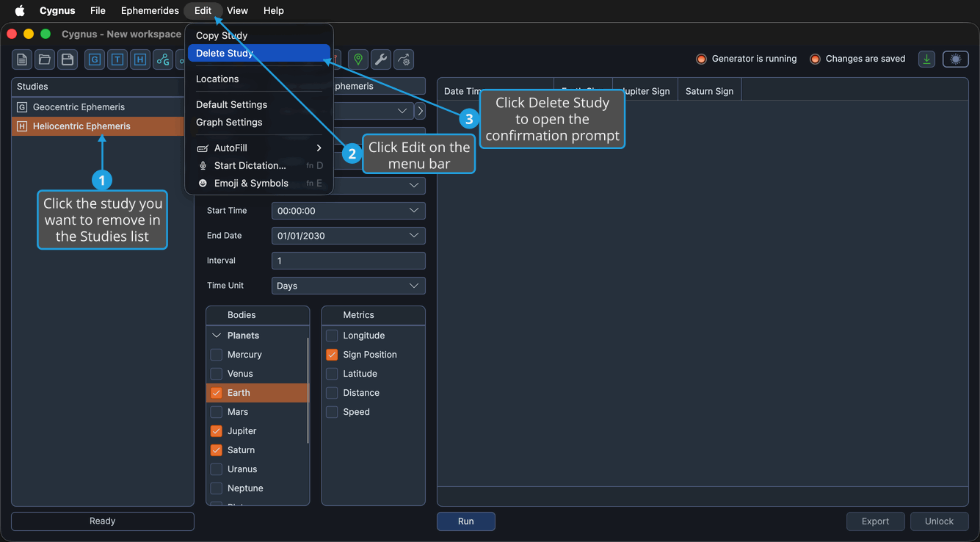Open the Ephemerides menu
980x542 pixels.
(150, 10)
